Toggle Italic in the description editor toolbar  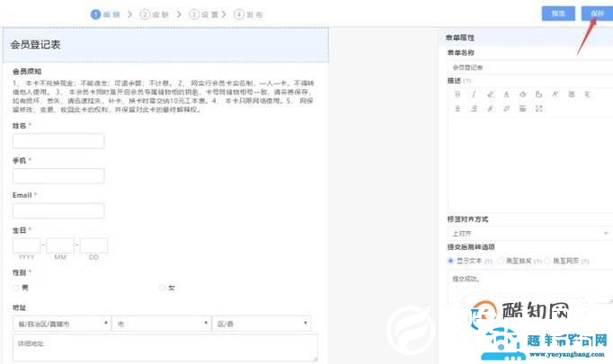coord(474,94)
